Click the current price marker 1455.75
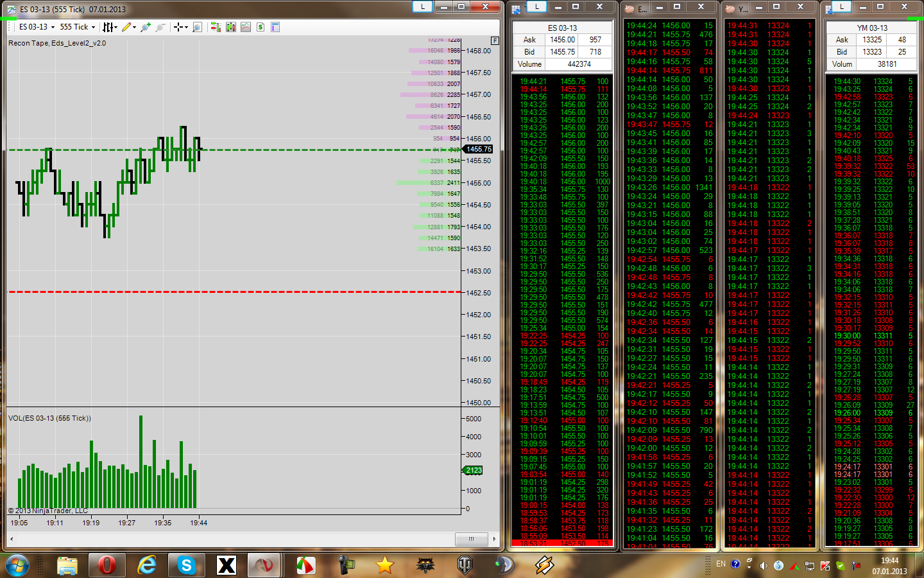Viewport: 924px width, 578px height. click(478, 149)
